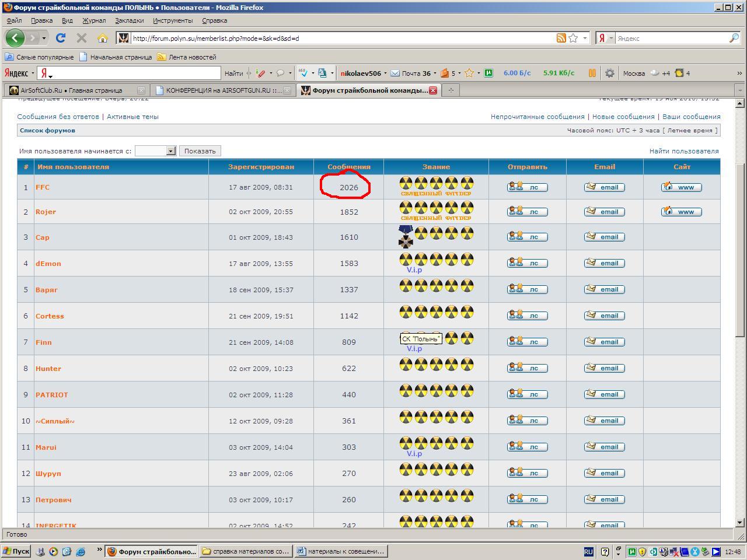The image size is (747, 560).
Task: Open the toolbar settings gear icon
Action: [x=609, y=73]
